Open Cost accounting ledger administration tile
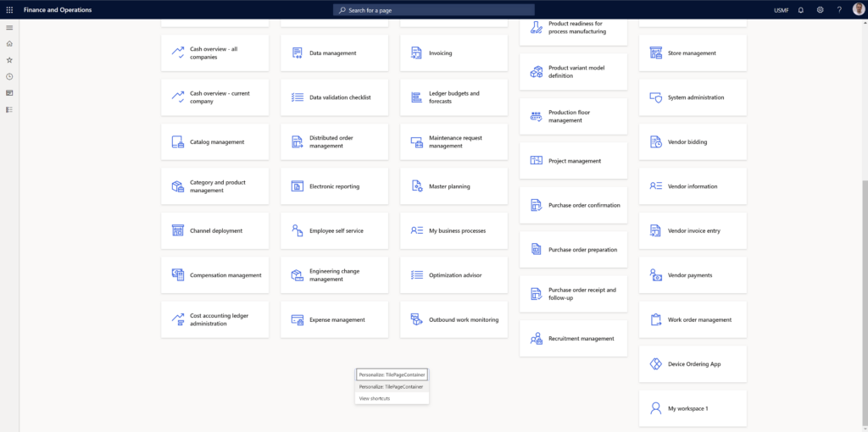This screenshot has height=432, width=868. point(214,319)
